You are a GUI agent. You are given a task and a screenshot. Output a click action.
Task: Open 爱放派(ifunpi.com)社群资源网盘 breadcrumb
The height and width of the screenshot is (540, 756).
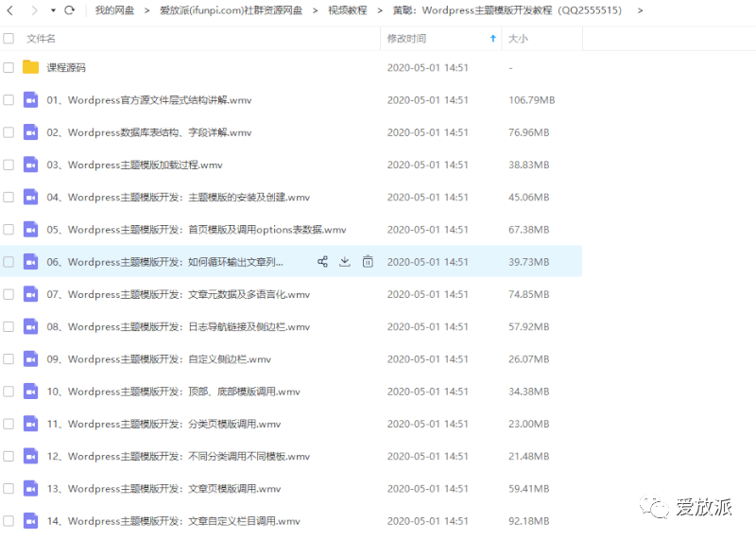pyautogui.click(x=231, y=10)
